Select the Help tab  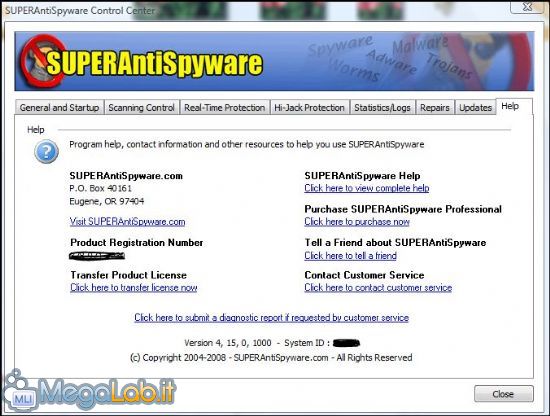coord(510,106)
